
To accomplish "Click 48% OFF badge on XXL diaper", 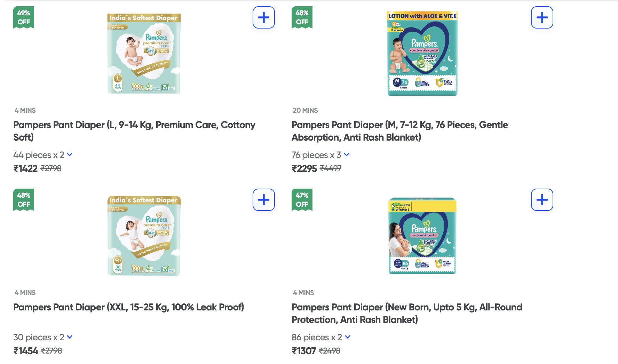I will coord(24,200).
